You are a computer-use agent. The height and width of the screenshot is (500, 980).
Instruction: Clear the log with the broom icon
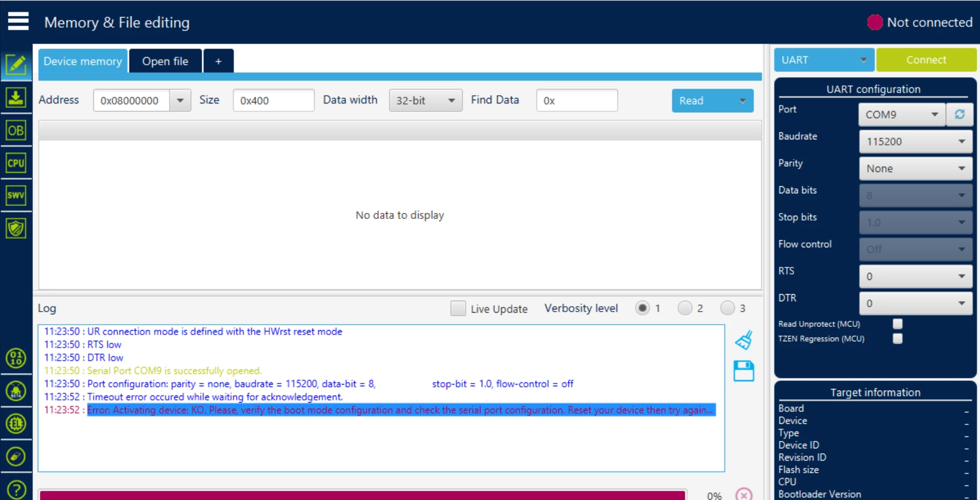point(743,340)
